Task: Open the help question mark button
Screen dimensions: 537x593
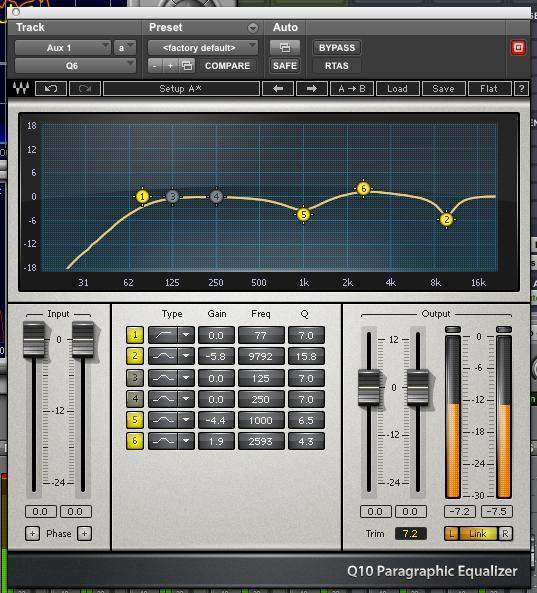Action: pos(521,89)
